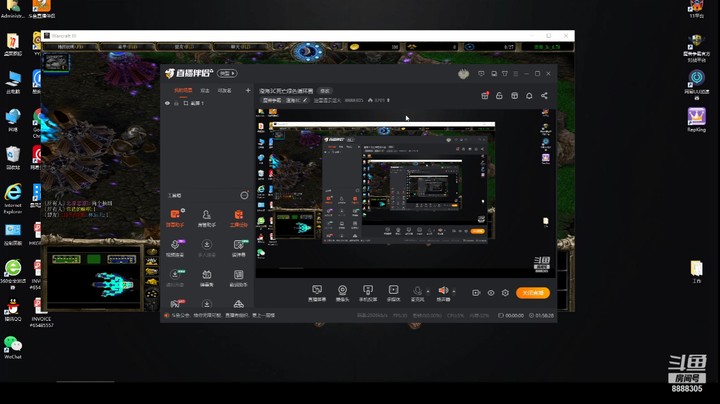Click the day-night clock in Warcraft III
The image size is (720, 404).
tap(308, 52)
